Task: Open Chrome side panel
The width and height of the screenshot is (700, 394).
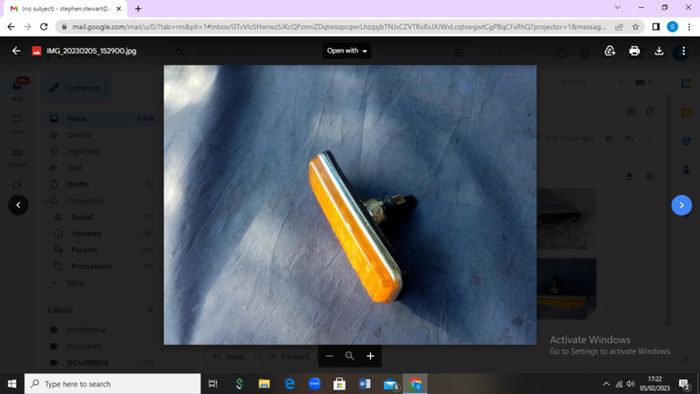Action: coord(656,27)
